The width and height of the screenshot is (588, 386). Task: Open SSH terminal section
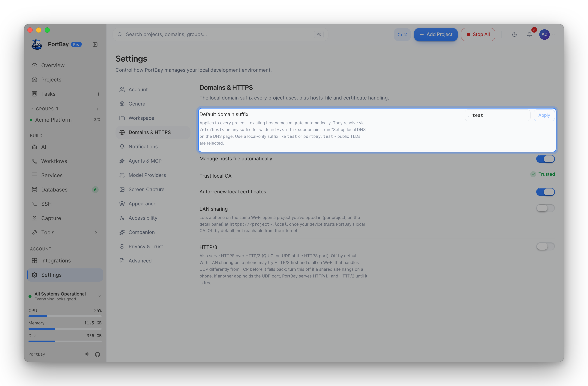pos(65,204)
